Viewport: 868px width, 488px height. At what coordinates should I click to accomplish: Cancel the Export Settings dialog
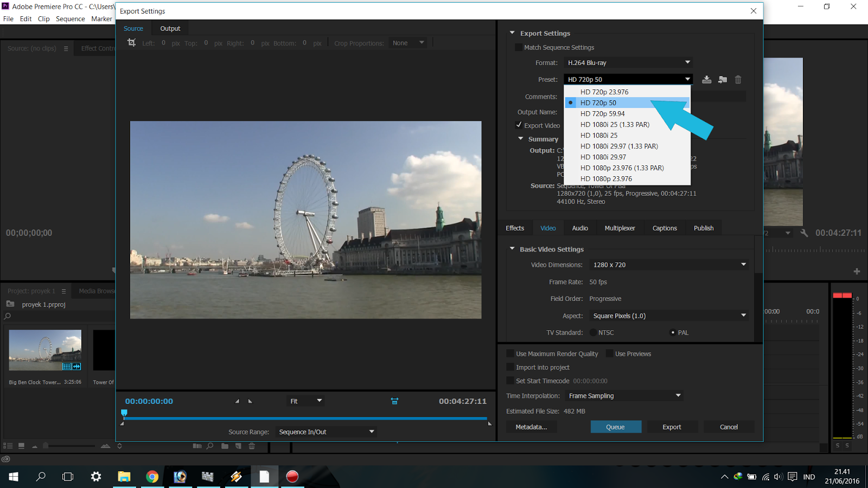point(729,427)
